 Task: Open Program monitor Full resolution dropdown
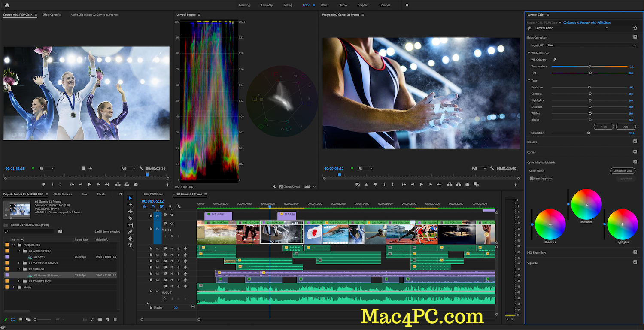pyautogui.click(x=479, y=168)
